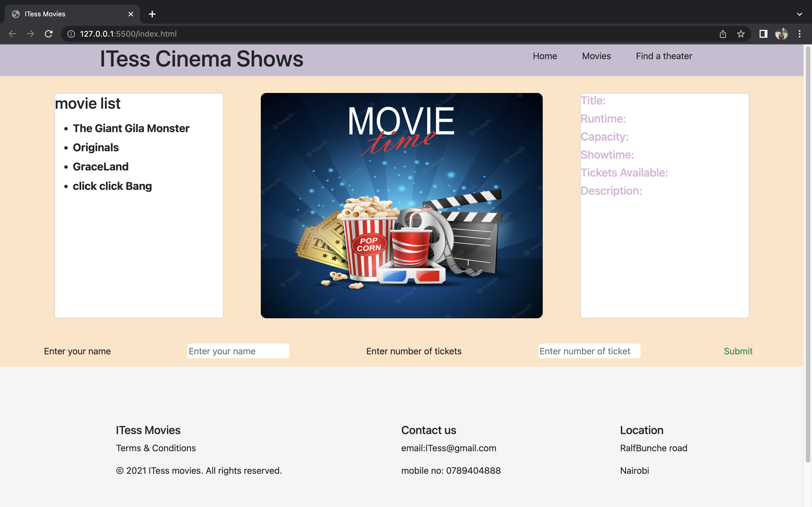Open Chrome three-dot menu
This screenshot has height=507, width=812.
coord(800,34)
